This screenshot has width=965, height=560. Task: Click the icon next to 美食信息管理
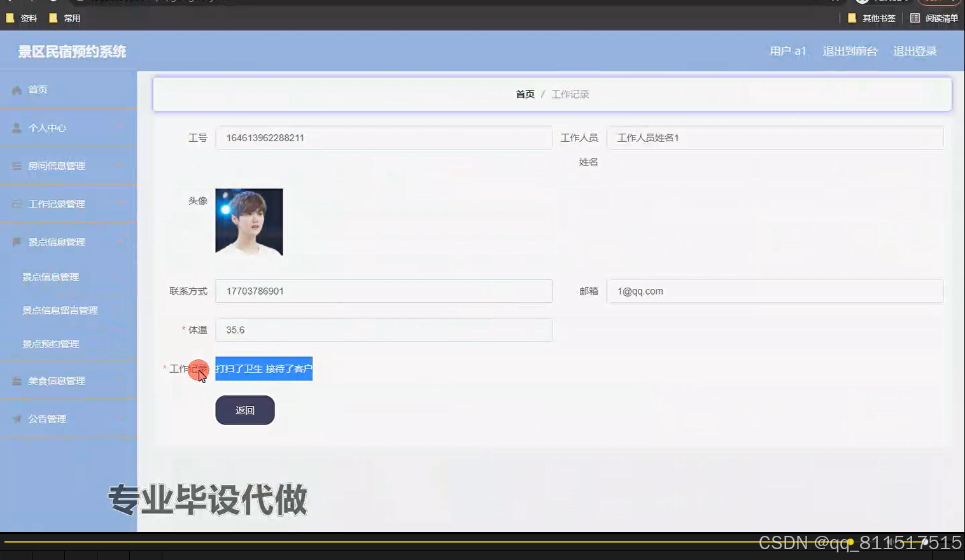(x=16, y=381)
